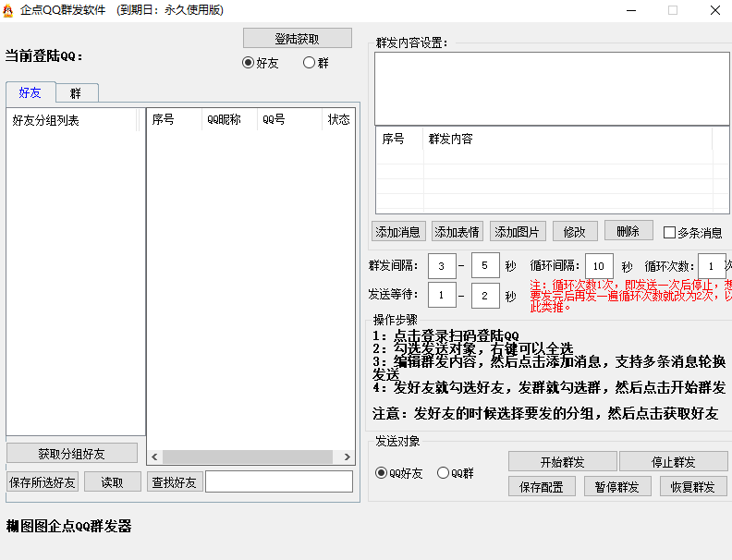Click the QQ号 column header

click(x=289, y=119)
